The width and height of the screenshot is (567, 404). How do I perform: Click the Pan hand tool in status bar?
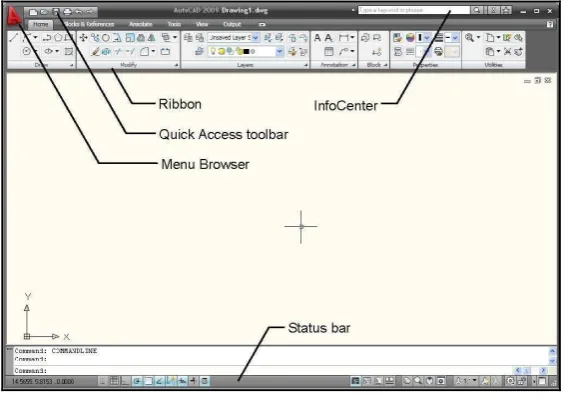click(430, 381)
